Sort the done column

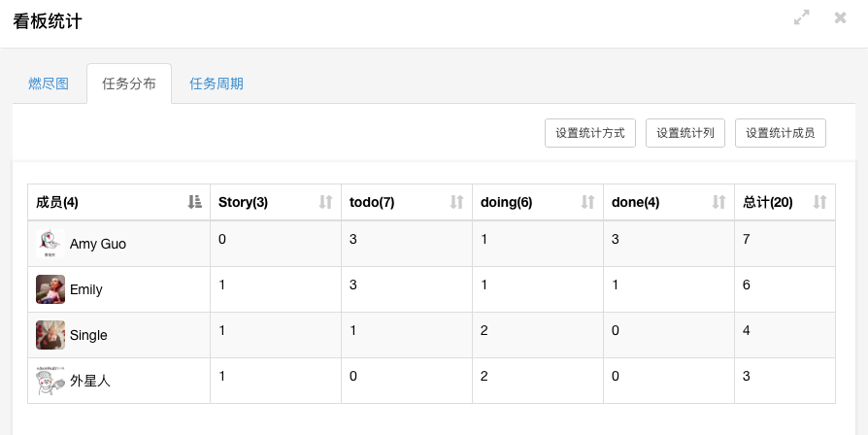718,202
